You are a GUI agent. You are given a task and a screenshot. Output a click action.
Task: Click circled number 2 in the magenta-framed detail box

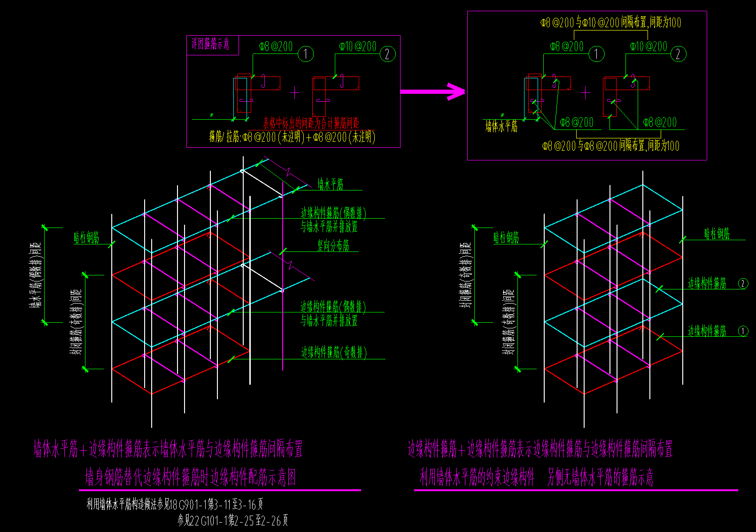pos(387,54)
